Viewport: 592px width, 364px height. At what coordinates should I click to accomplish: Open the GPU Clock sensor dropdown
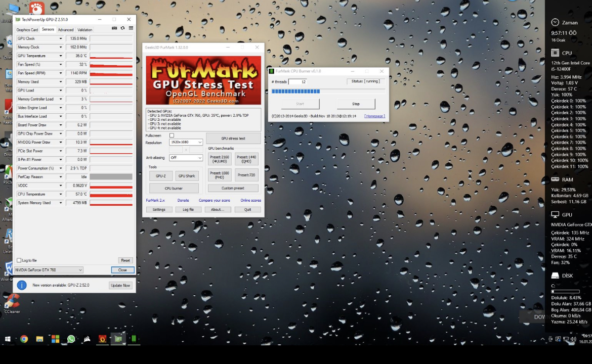coord(60,38)
